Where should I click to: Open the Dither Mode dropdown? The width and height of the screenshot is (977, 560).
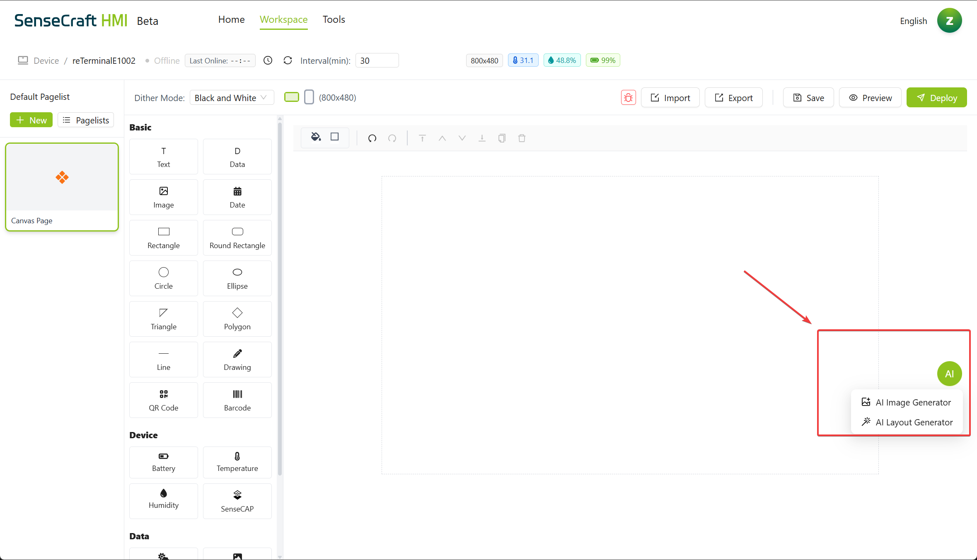232,98
